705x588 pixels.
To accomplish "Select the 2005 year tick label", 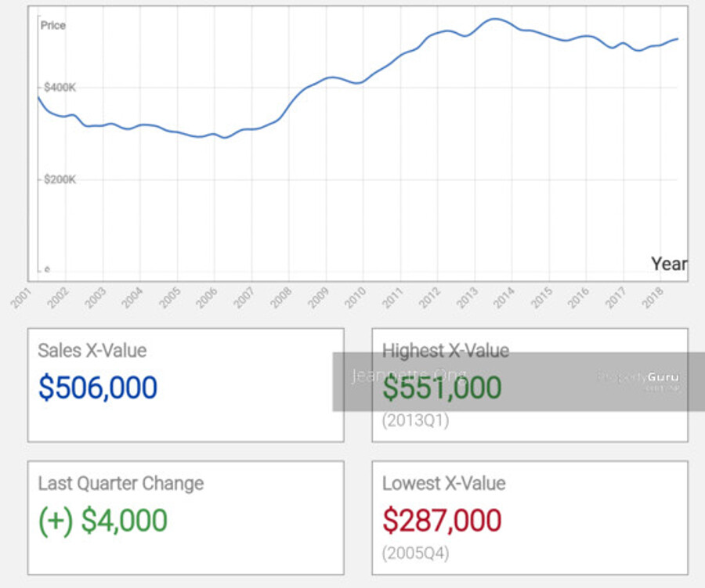I will tap(171, 298).
